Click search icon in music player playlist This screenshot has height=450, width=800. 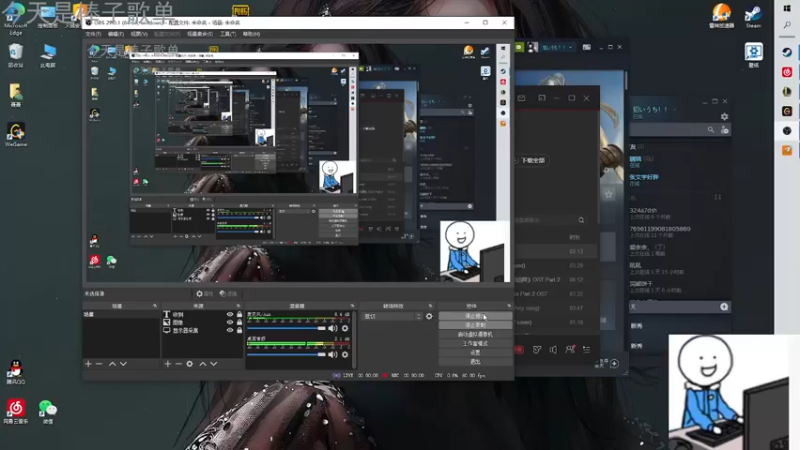coord(581,220)
